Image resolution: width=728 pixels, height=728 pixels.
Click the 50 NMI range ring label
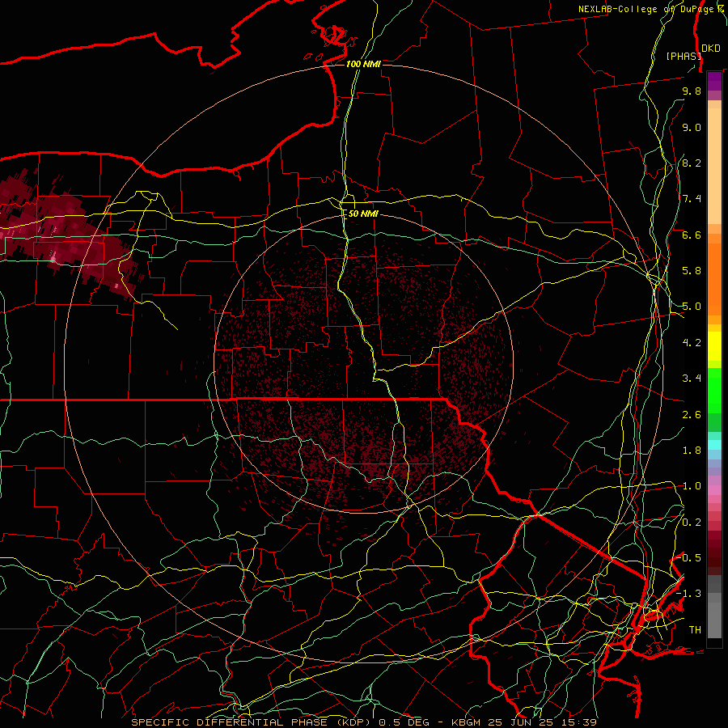coord(363,214)
